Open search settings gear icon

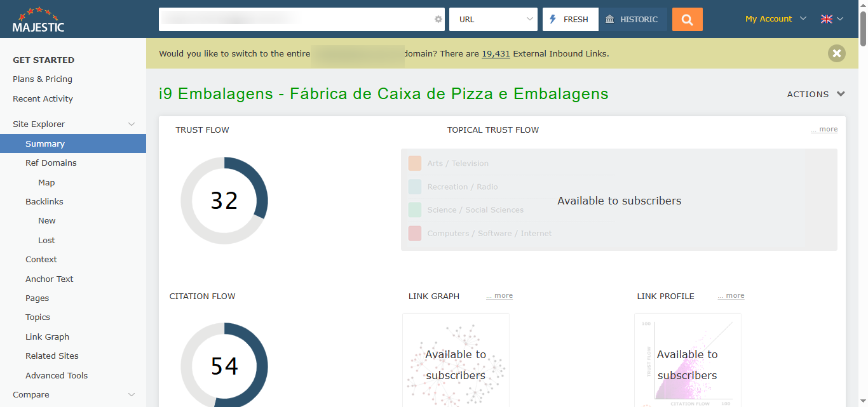click(438, 19)
